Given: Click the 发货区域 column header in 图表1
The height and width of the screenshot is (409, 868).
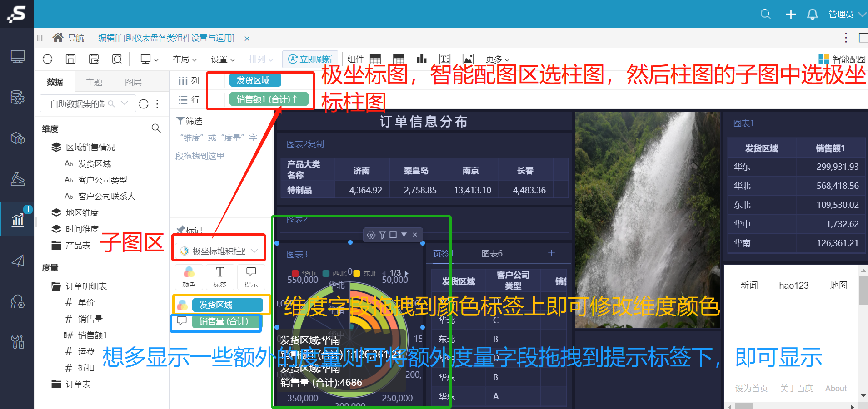Looking at the screenshot, I should pyautogui.click(x=762, y=148).
